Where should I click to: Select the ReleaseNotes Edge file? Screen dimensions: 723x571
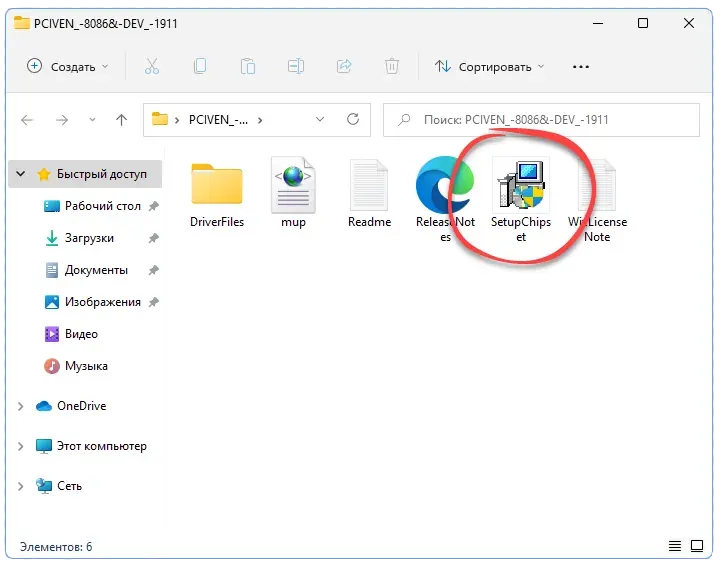tap(445, 200)
